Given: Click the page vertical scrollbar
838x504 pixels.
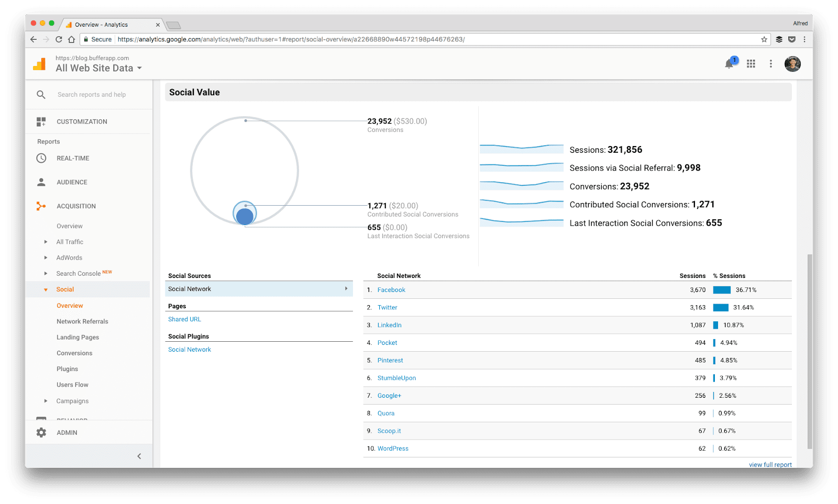Looking at the screenshot, I should 810,351.
